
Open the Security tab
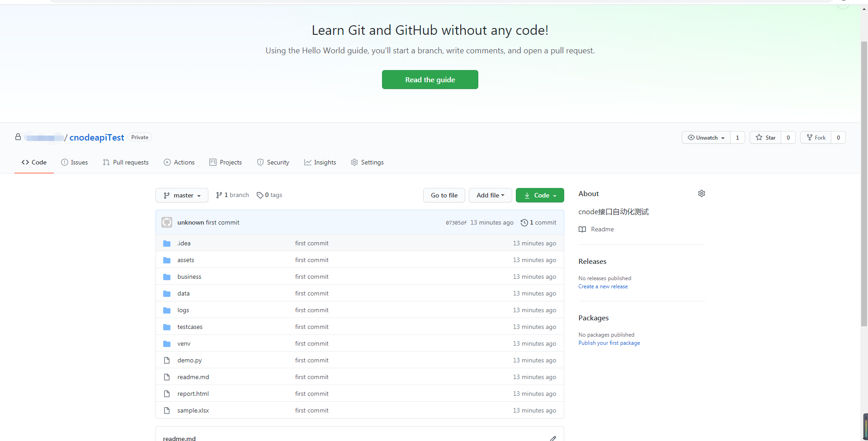273,162
